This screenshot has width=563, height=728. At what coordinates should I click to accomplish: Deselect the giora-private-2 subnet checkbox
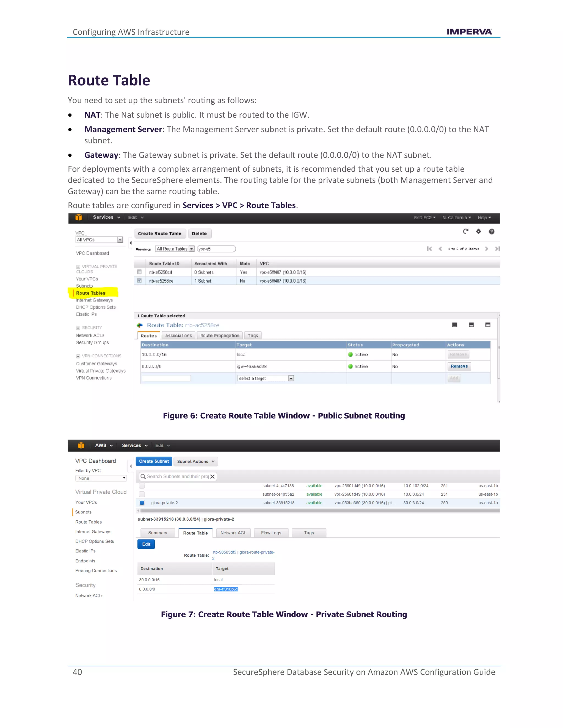pos(142,503)
